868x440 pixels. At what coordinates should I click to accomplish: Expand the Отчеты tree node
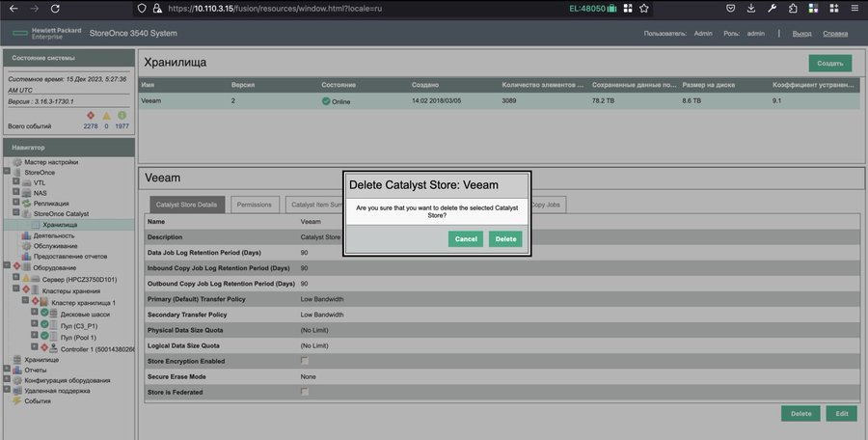(x=7, y=369)
